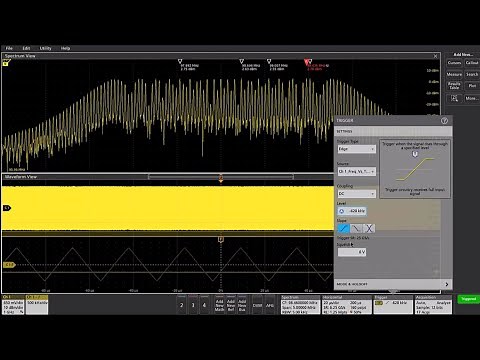480x360 pixels.
Task: Click the Squelch value field
Action: coord(352,252)
